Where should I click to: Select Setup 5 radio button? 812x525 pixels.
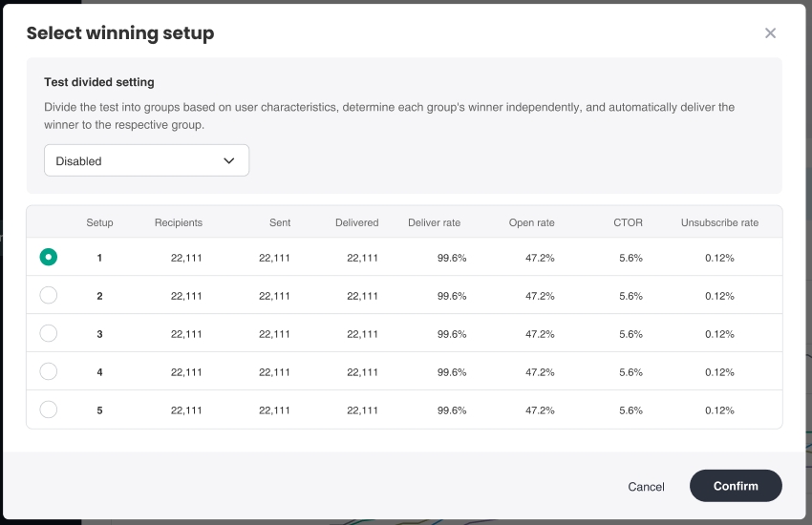49,409
